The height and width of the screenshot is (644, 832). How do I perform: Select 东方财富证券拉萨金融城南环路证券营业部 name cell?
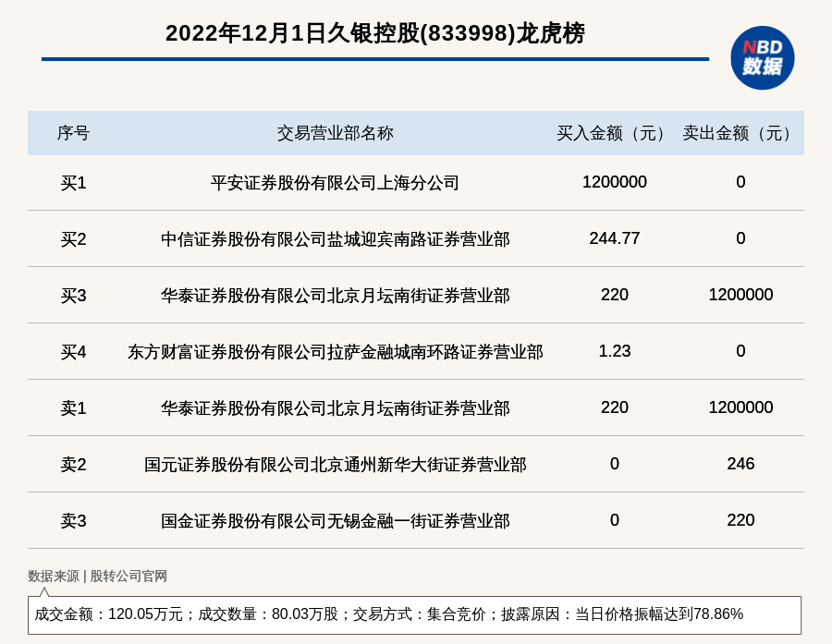pos(335,352)
